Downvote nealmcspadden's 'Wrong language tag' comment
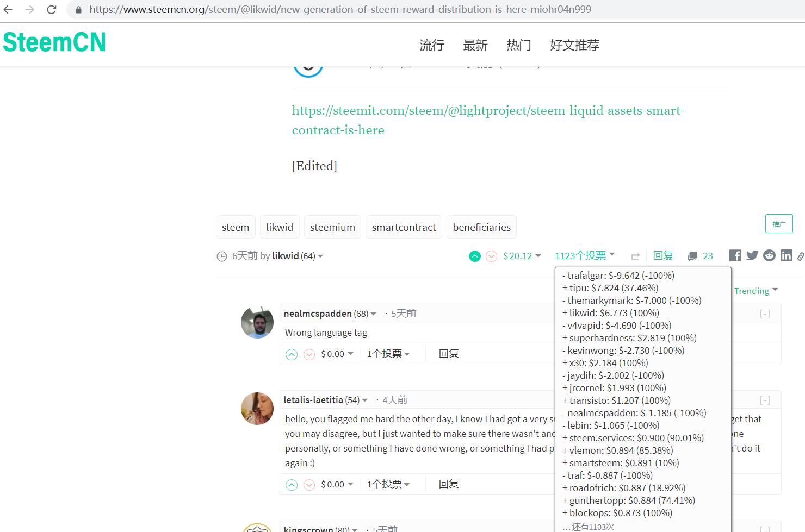The width and height of the screenshot is (805, 532). (309, 354)
